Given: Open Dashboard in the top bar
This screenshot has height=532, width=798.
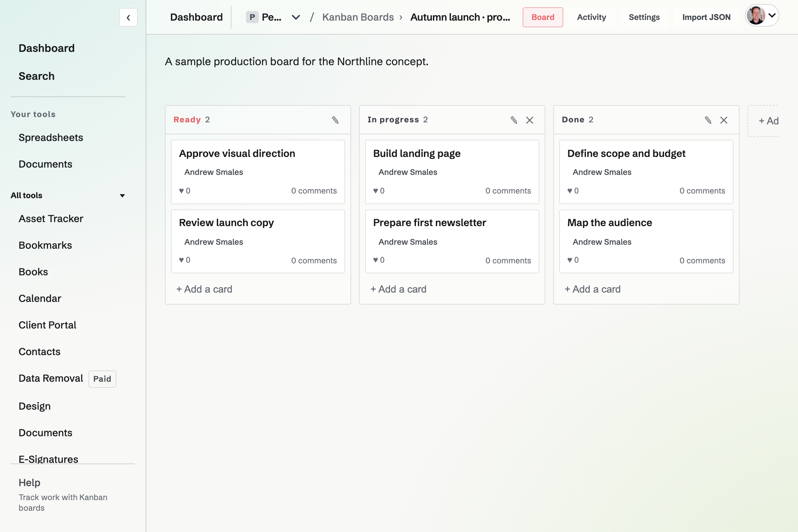Looking at the screenshot, I should [197, 17].
